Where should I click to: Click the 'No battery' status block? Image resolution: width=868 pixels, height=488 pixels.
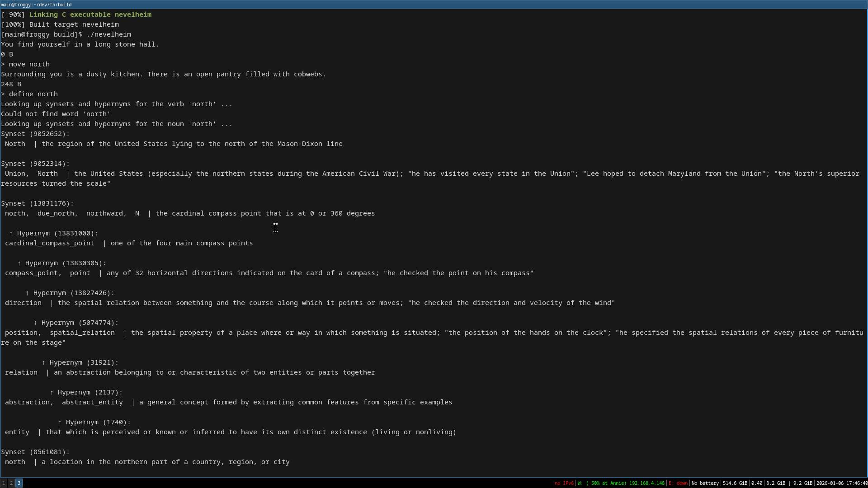tap(705, 483)
